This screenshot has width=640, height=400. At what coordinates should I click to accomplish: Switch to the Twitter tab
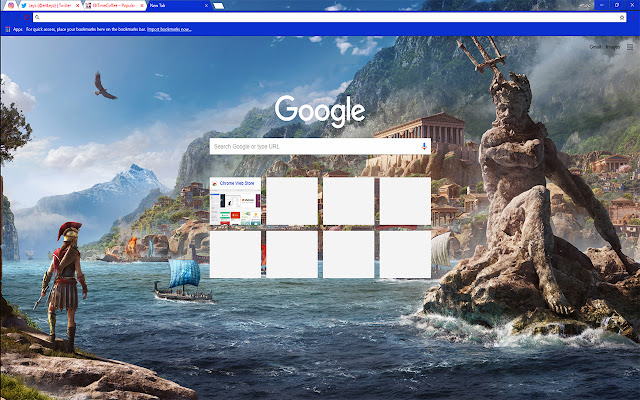(x=50, y=6)
